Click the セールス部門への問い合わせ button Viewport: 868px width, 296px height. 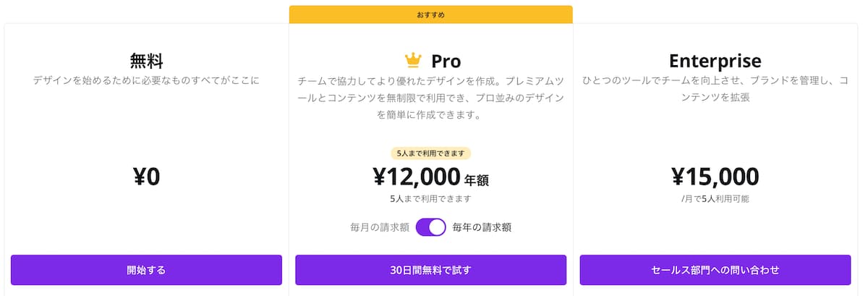715,270
